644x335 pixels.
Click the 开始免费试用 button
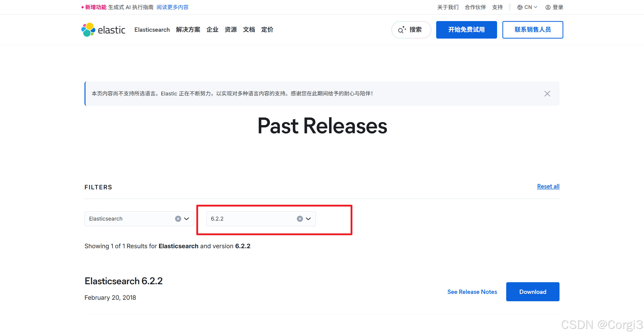tap(466, 30)
